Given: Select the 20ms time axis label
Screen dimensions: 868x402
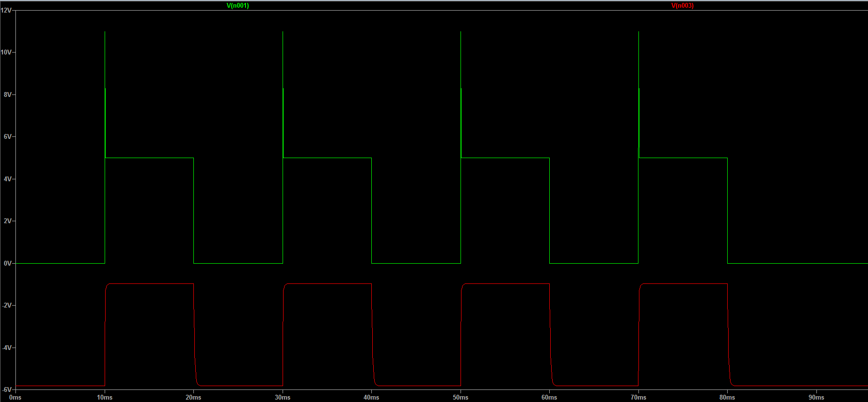Looking at the screenshot, I should pyautogui.click(x=193, y=398).
